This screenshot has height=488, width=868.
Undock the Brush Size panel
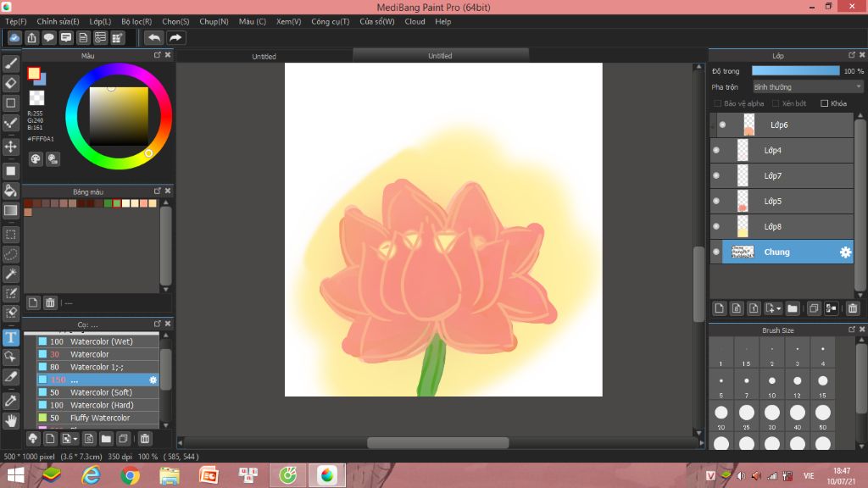pyautogui.click(x=851, y=330)
